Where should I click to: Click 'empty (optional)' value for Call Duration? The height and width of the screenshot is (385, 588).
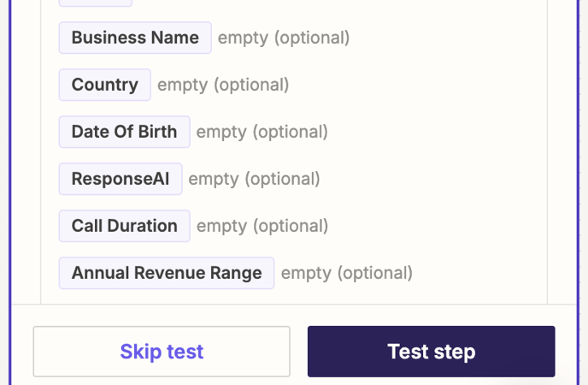(x=262, y=227)
